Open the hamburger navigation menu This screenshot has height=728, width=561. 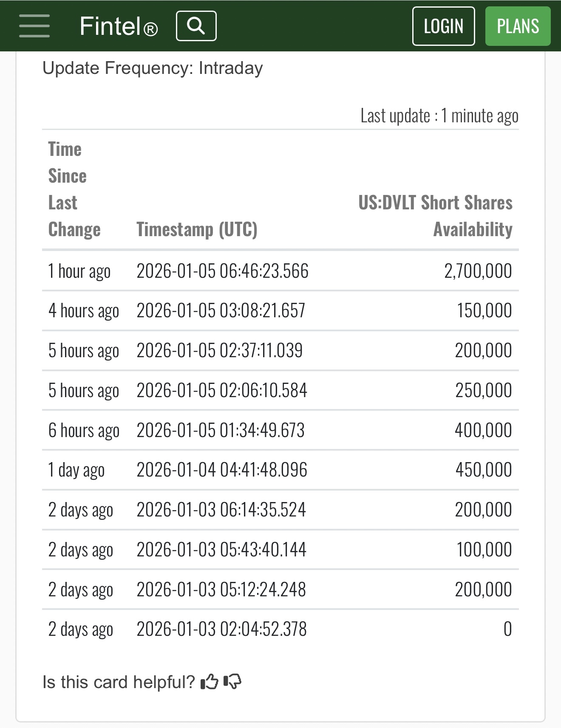[x=34, y=26]
